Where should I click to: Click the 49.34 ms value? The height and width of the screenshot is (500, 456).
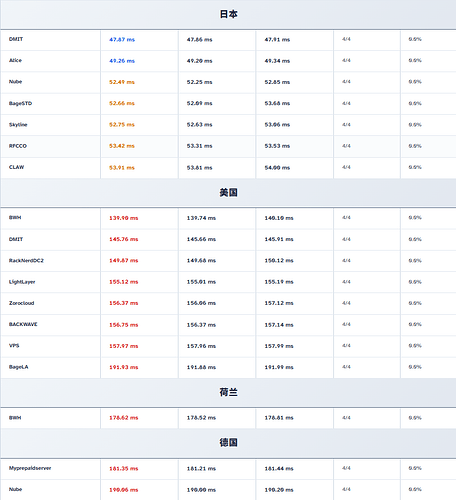[x=277, y=61]
